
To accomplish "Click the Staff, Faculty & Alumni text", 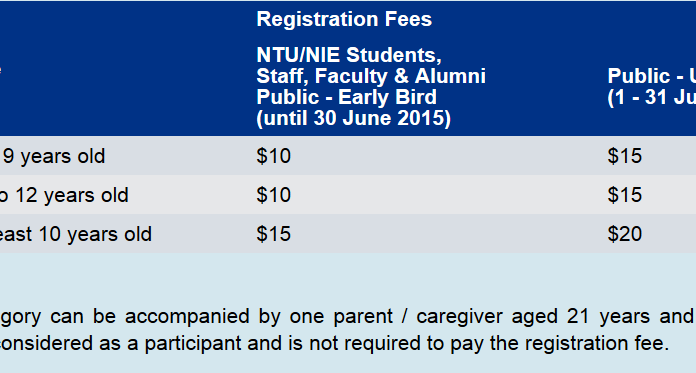I will [371, 76].
